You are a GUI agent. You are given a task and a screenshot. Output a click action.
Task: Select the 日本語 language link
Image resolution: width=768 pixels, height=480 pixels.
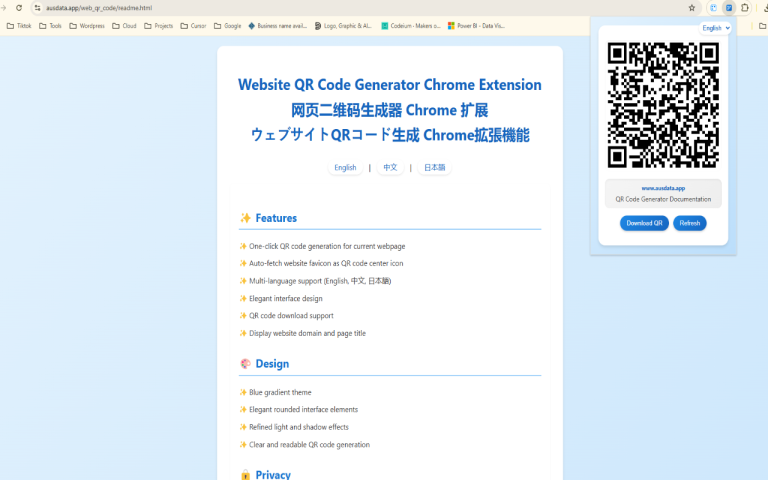pos(434,168)
